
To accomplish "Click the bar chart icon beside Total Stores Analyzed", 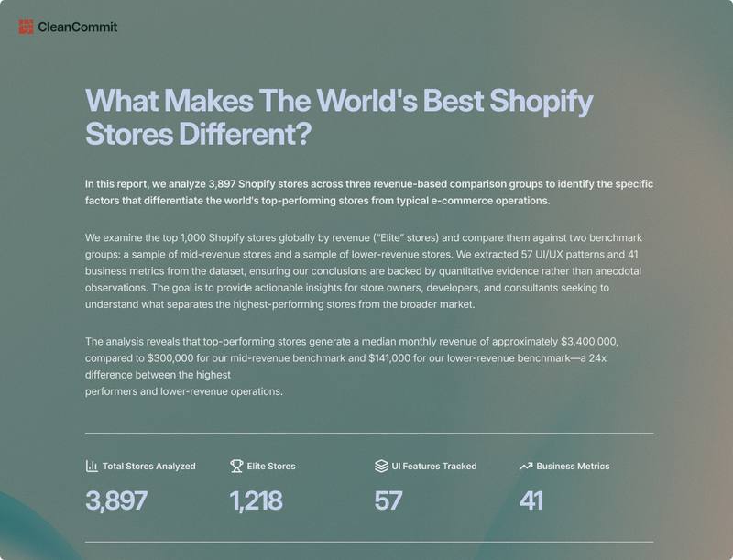I will click(92, 466).
